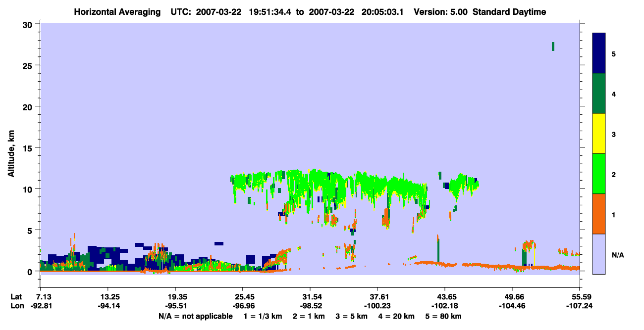The width and height of the screenshot is (644, 330).
Task: Click the start time '19:51:34.4'
Action: pos(270,12)
